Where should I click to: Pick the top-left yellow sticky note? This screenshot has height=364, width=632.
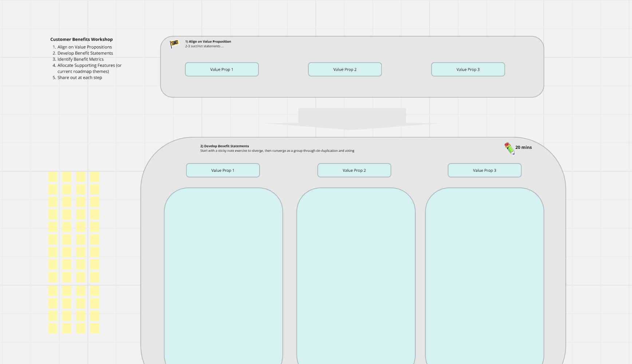(x=53, y=177)
